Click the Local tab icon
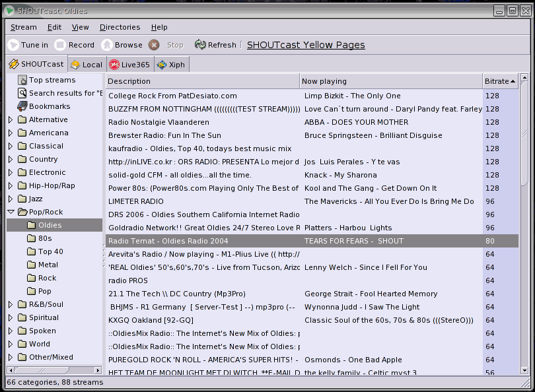 coord(75,65)
